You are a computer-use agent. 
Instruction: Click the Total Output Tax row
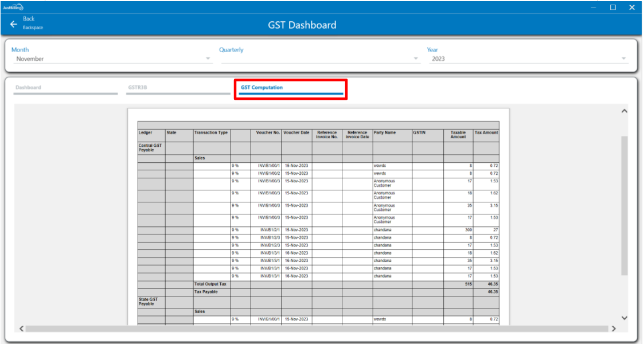212,284
